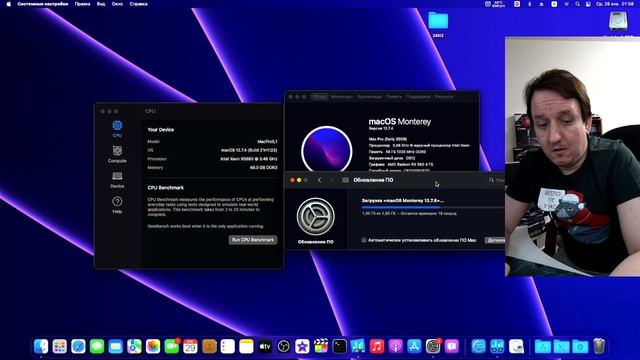Image resolution: width=640 pixels, height=360 pixels.
Task: Open System Preferences from the Dock
Action: tap(433, 347)
